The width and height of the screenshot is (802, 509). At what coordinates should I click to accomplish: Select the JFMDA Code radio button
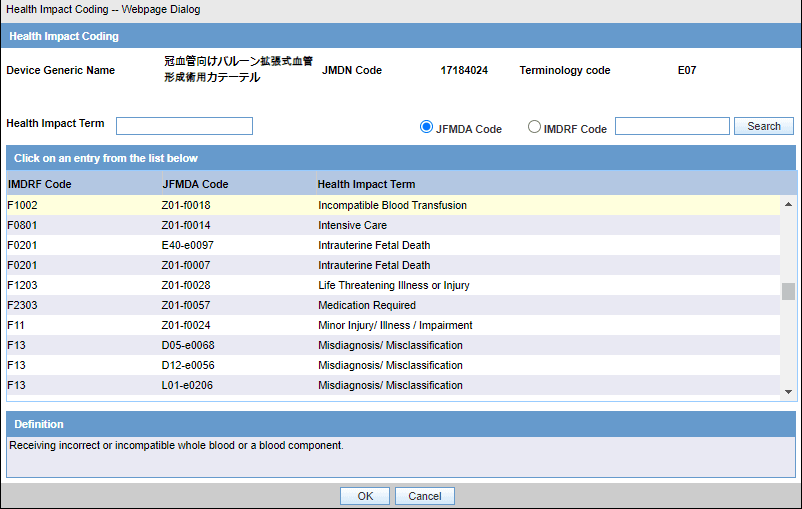(x=426, y=127)
